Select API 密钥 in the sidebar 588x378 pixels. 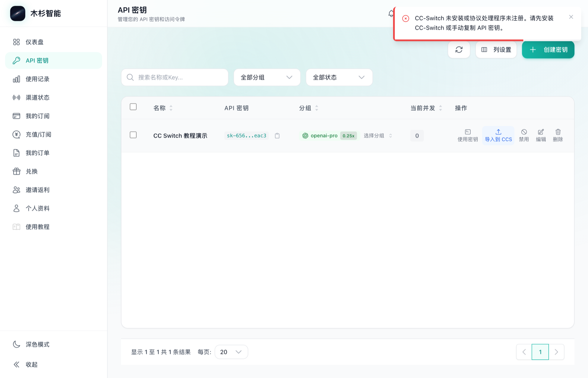pyautogui.click(x=54, y=60)
